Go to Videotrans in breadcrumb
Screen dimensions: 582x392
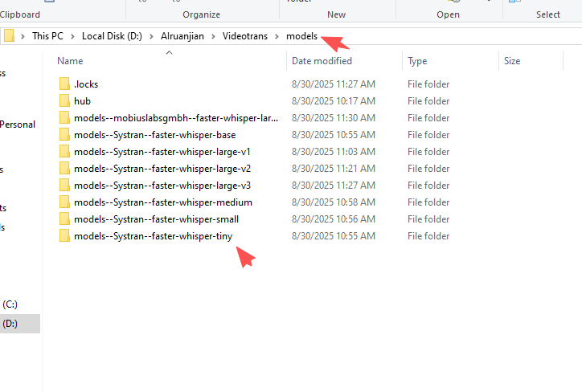(245, 36)
